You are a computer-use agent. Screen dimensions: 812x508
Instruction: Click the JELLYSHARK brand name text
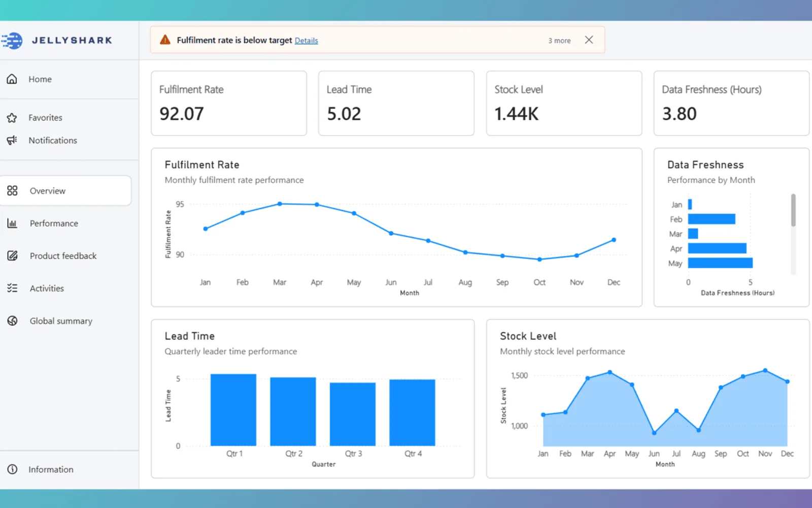72,40
